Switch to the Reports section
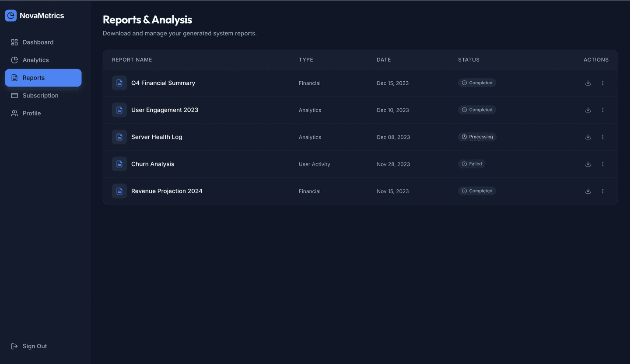Viewport: 630px width, 364px height. (x=34, y=77)
